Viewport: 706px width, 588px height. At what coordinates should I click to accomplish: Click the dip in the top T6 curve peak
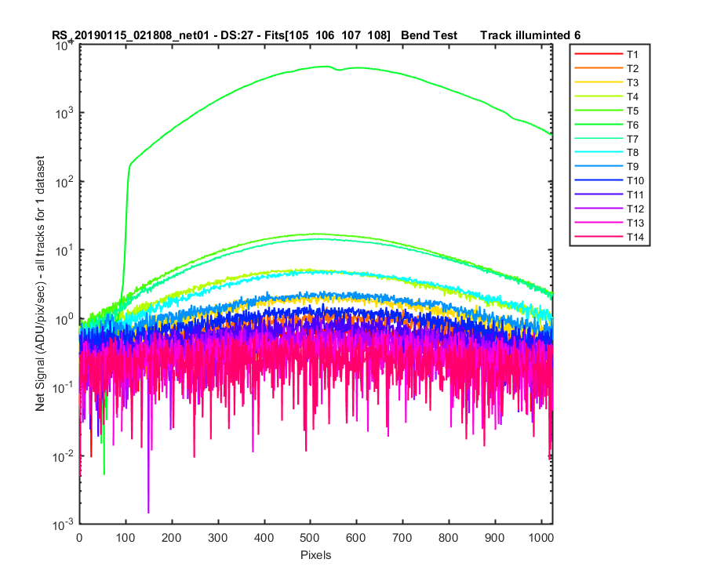(339, 70)
